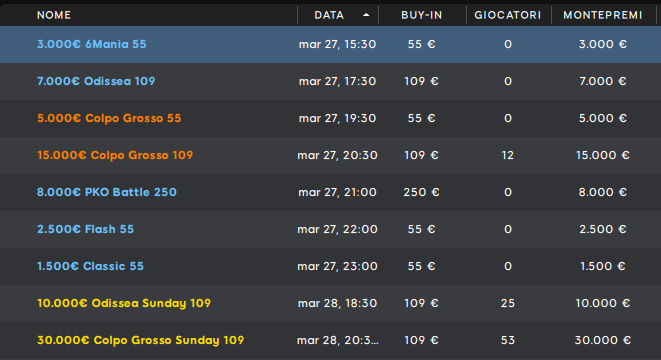
Task: Click the 53 players count cell
Action: coord(508,340)
